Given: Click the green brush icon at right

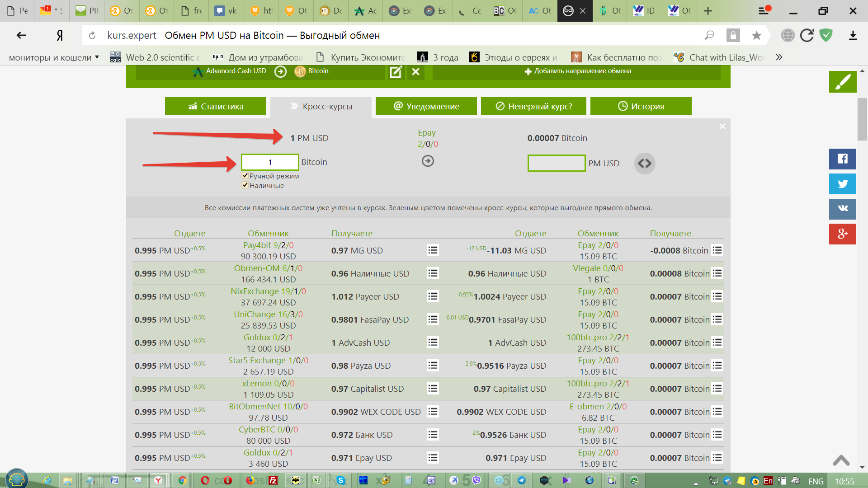Looking at the screenshot, I should coord(843,82).
